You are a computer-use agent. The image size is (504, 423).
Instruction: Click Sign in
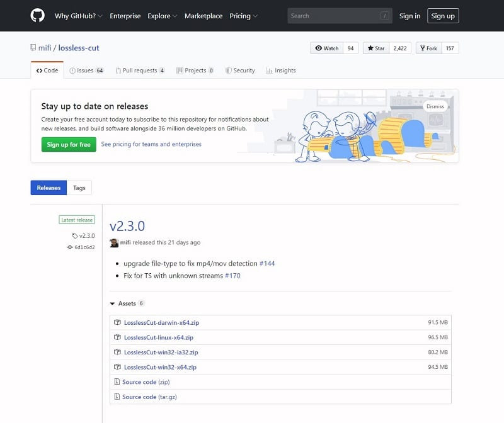coord(409,16)
